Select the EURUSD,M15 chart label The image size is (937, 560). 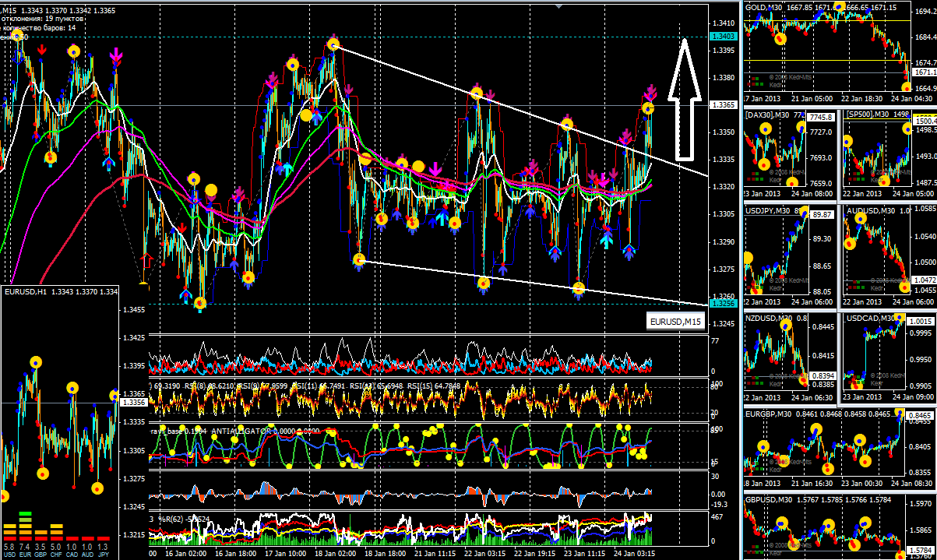coord(676,321)
